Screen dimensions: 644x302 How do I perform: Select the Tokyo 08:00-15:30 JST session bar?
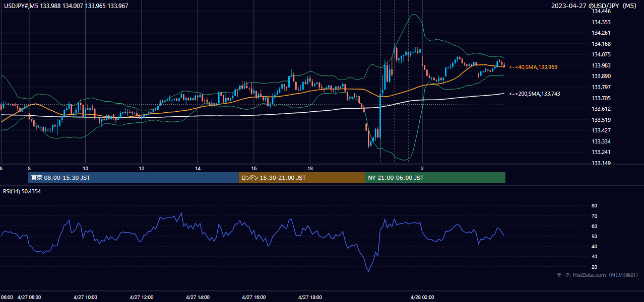(134, 178)
